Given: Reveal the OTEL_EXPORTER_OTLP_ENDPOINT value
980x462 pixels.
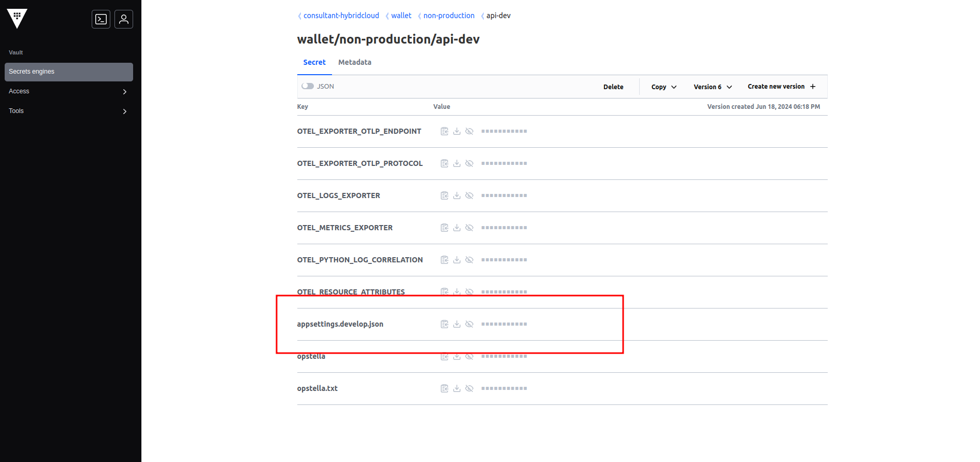Looking at the screenshot, I should point(469,131).
